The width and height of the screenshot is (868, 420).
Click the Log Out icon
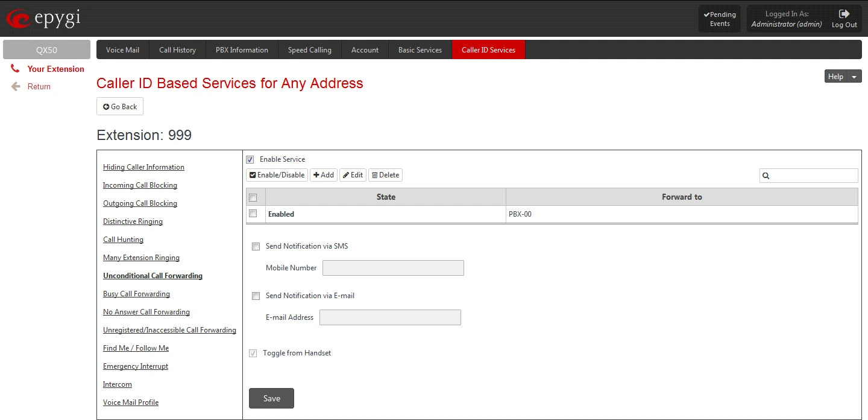[844, 14]
